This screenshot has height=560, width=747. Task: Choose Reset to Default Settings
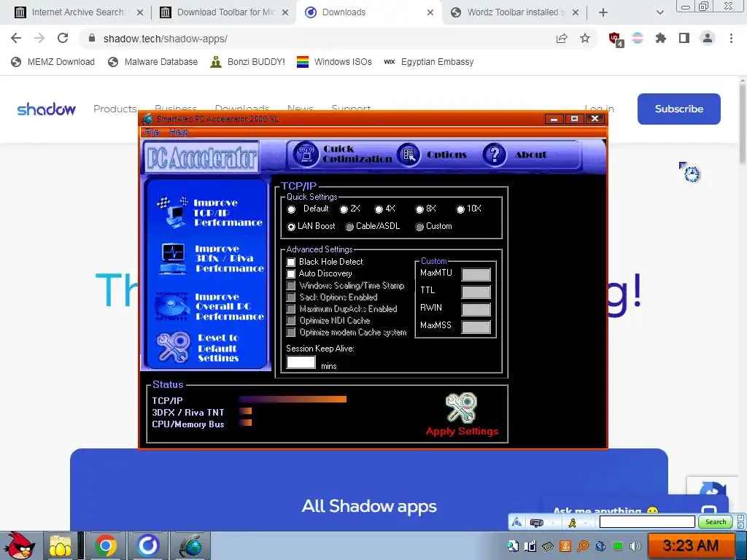[198, 348]
